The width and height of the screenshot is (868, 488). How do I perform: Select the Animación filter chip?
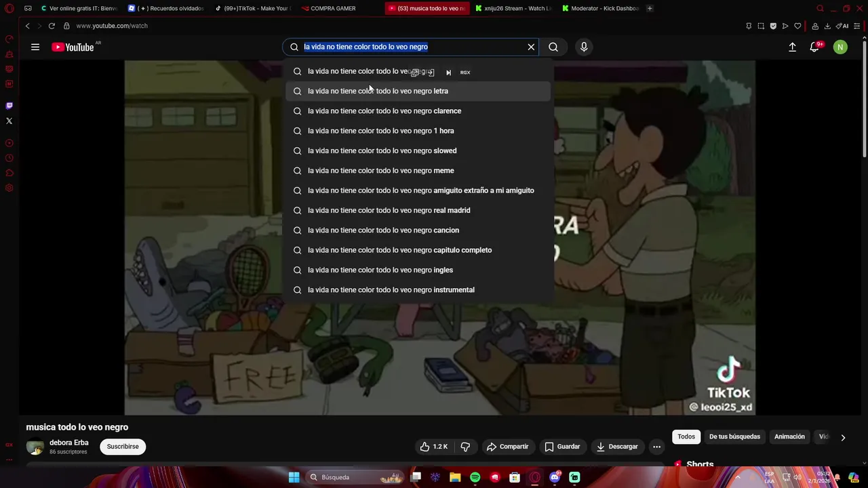pyautogui.click(x=789, y=436)
